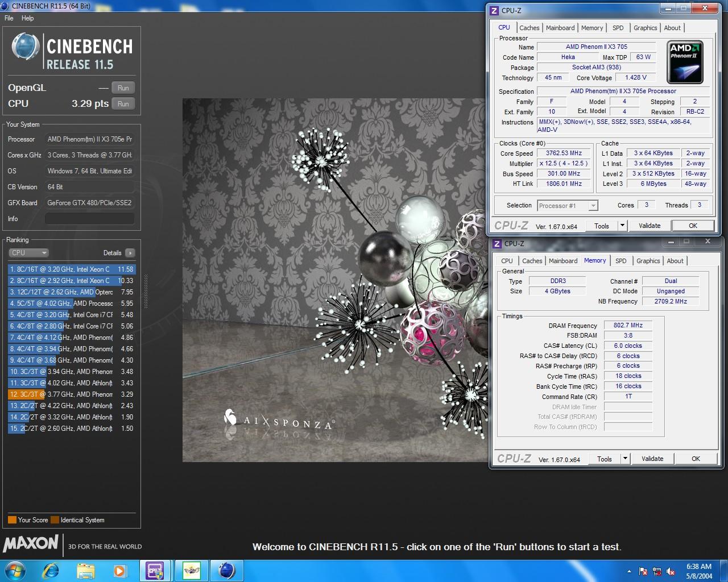Click Tools button in bottom CPU-Z window

(605, 459)
